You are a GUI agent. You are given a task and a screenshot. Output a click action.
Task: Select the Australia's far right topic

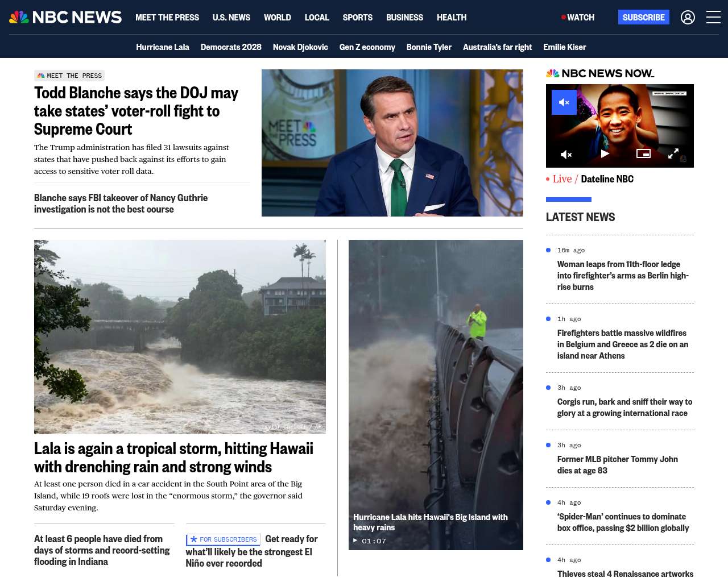pyautogui.click(x=498, y=47)
